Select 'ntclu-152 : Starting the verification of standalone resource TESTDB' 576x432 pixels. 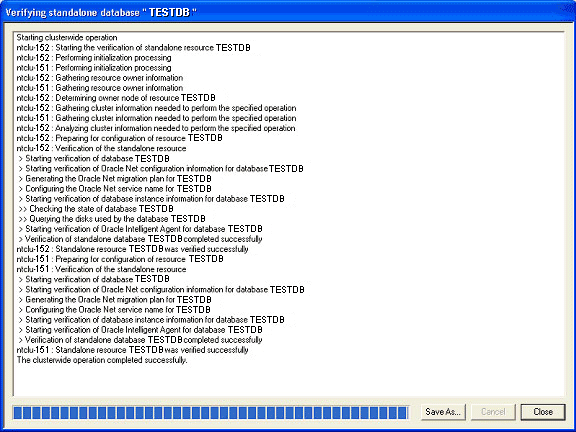(x=133, y=48)
